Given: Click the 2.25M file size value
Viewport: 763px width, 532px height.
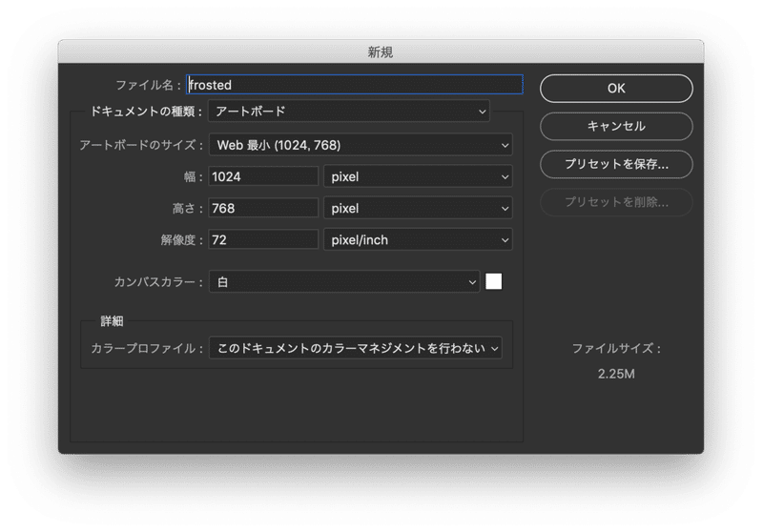Looking at the screenshot, I should click(x=616, y=374).
